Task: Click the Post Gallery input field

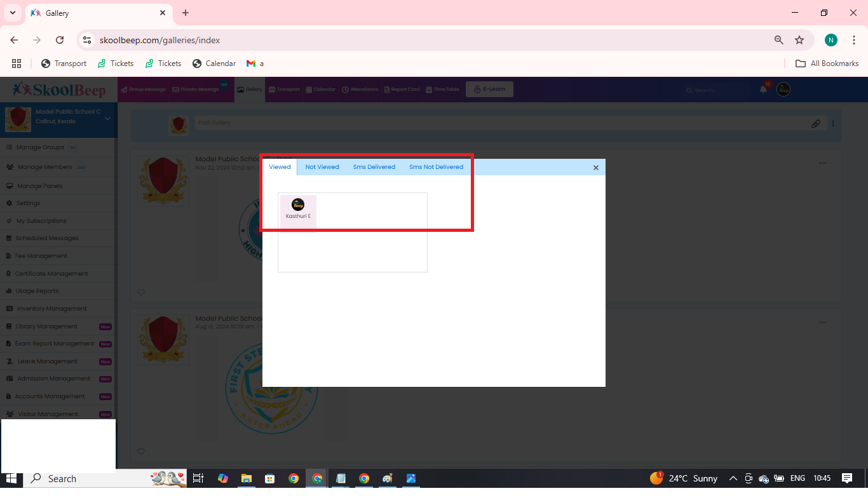Action: 501,123
